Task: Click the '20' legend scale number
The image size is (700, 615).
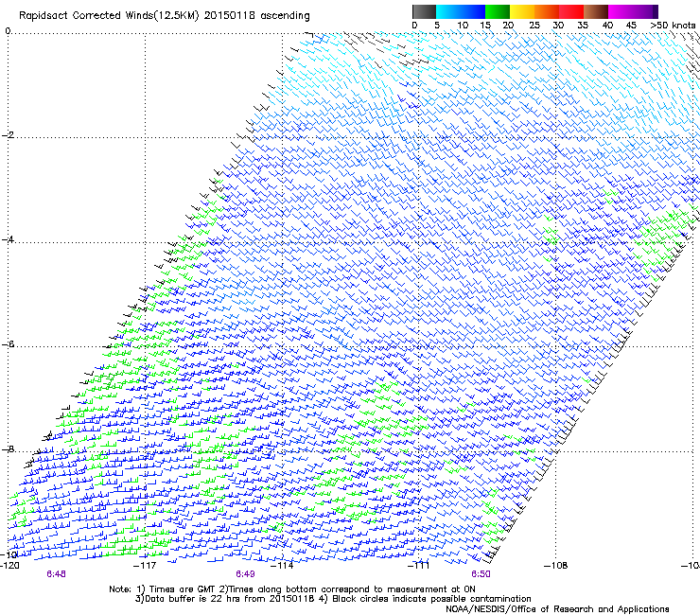Action: point(508,26)
